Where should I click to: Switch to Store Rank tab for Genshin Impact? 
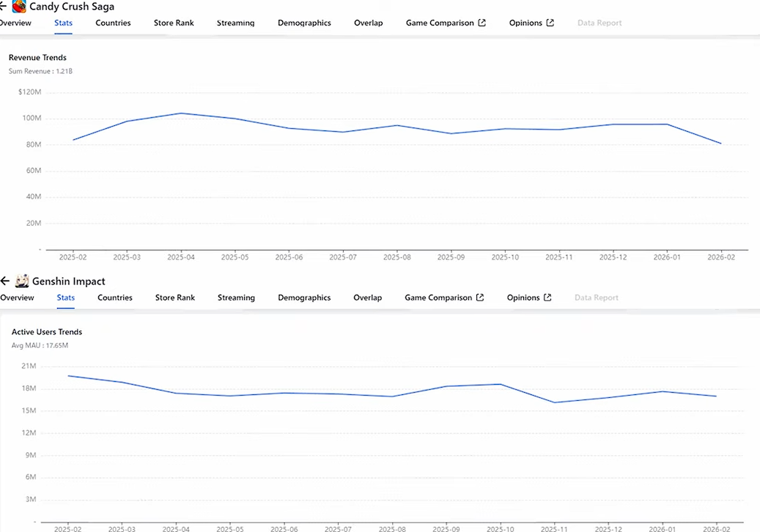point(175,298)
